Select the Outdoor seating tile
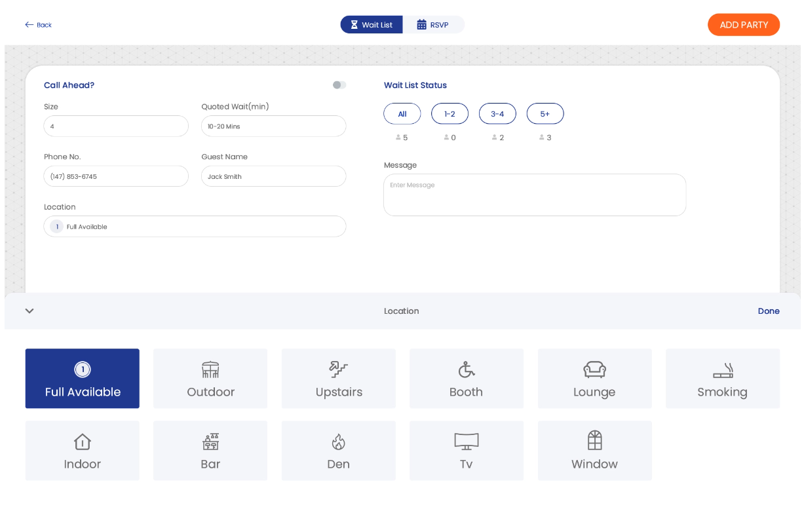This screenshot has height=532, width=804. tap(210, 379)
